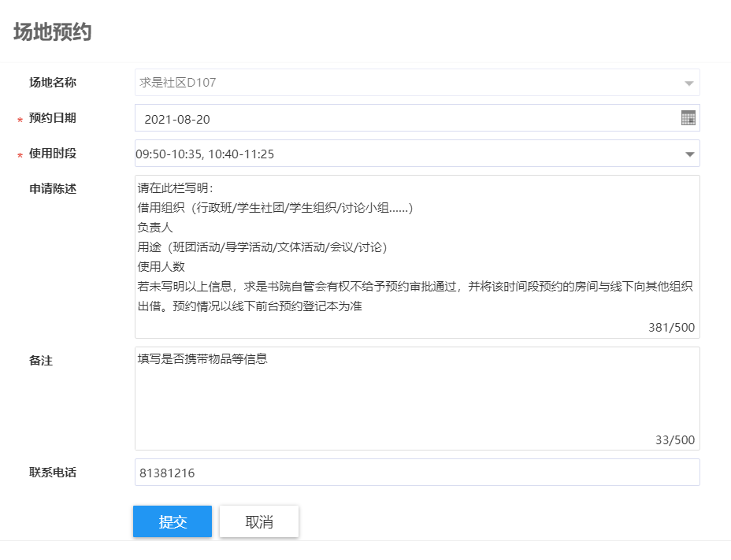The height and width of the screenshot is (560, 731).
Task: Click the 33/500 character counter
Action: click(x=674, y=440)
